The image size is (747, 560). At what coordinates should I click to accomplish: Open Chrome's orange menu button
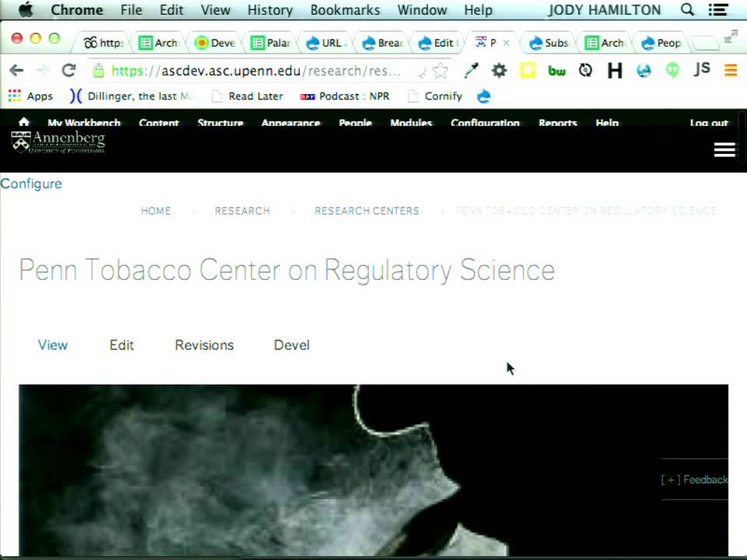pyautogui.click(x=731, y=71)
